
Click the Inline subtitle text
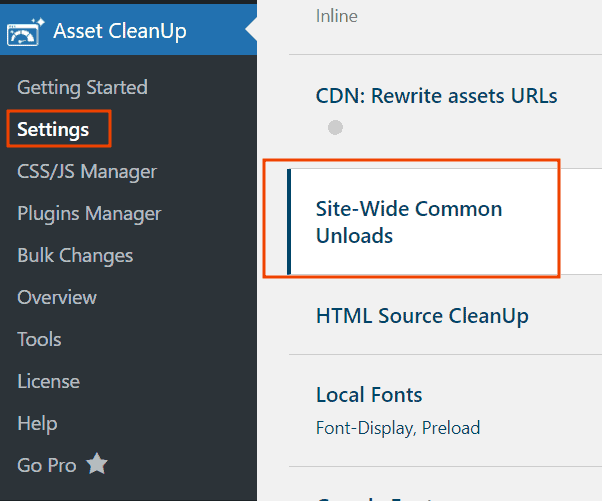pyautogui.click(x=337, y=17)
